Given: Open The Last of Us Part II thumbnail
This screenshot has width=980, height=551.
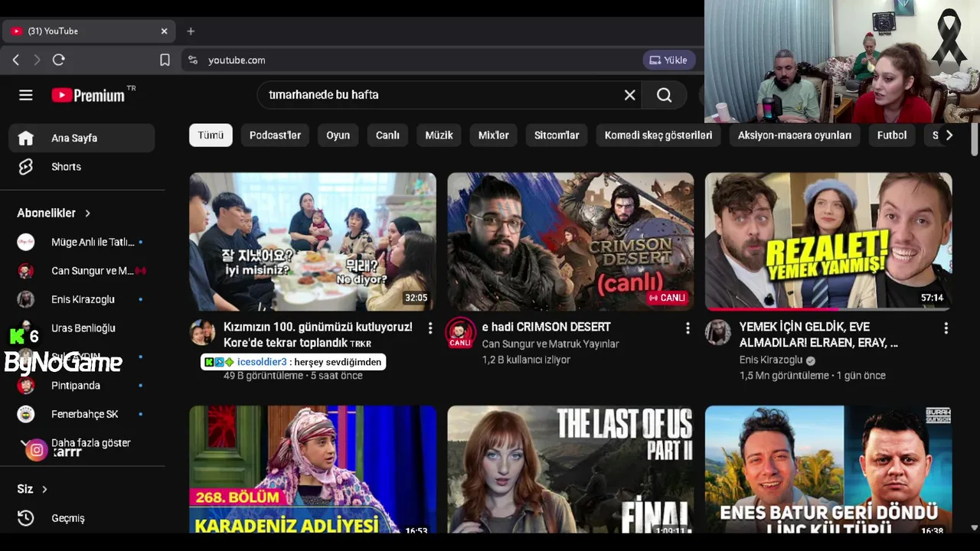Looking at the screenshot, I should tap(570, 469).
